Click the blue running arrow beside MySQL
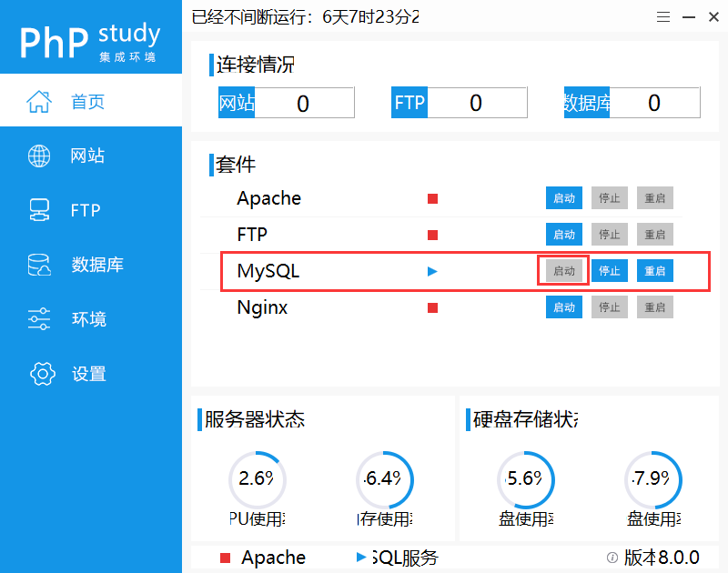The image size is (728, 573). pos(432,271)
